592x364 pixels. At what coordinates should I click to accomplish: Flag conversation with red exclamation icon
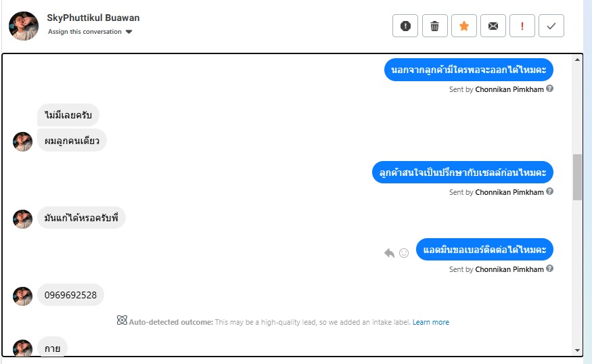pyautogui.click(x=522, y=26)
